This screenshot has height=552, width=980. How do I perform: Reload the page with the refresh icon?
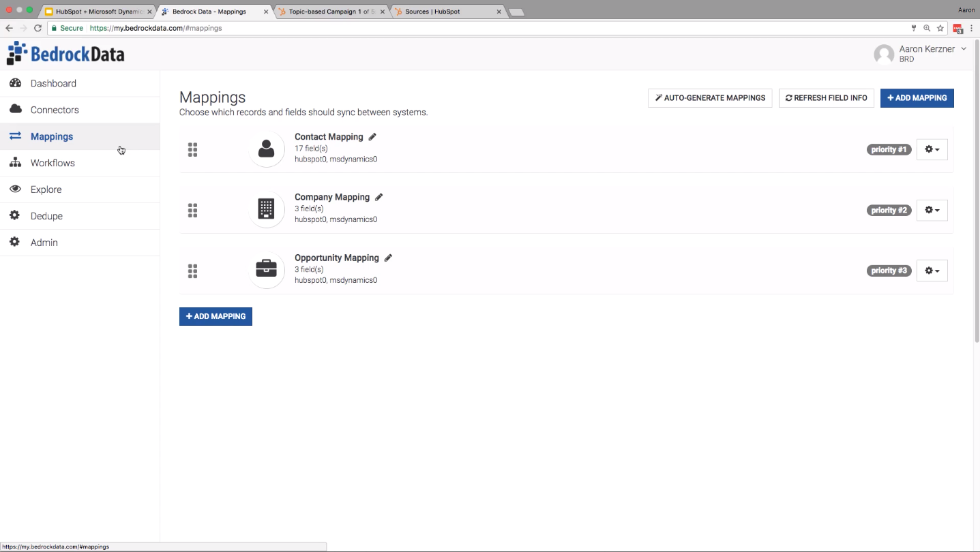(38, 28)
